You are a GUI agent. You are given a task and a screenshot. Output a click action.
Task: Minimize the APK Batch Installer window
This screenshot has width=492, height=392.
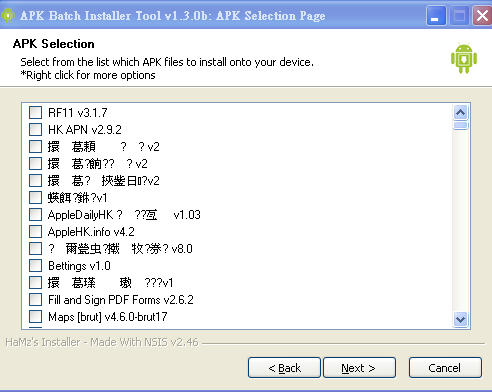tap(436, 15)
